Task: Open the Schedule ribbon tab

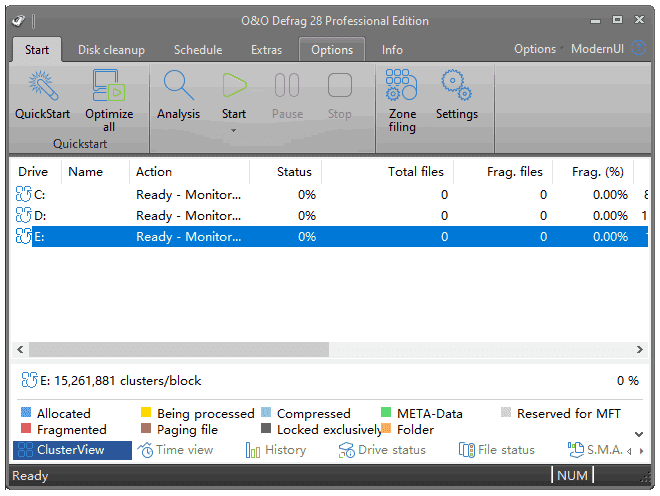Action: (x=198, y=50)
